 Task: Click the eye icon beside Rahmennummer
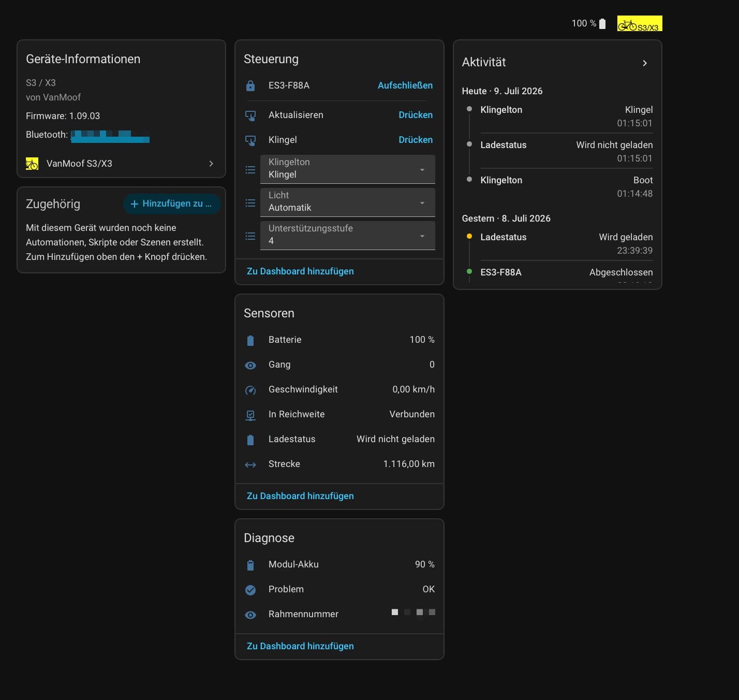point(250,615)
